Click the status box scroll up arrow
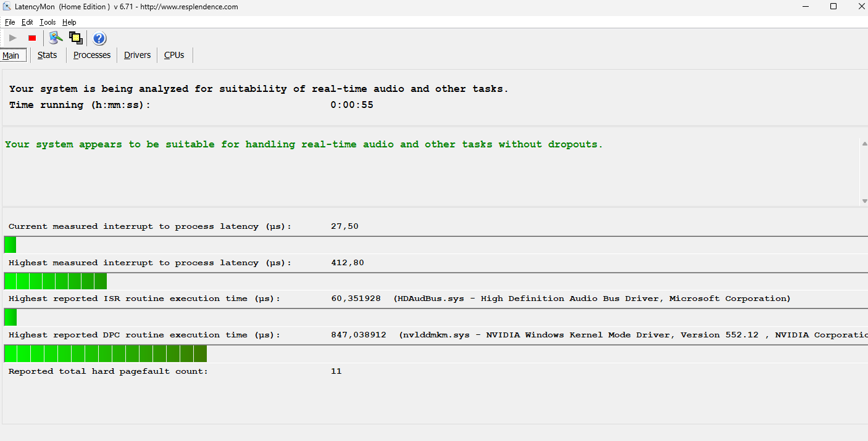This screenshot has width=868, height=441. click(864, 144)
